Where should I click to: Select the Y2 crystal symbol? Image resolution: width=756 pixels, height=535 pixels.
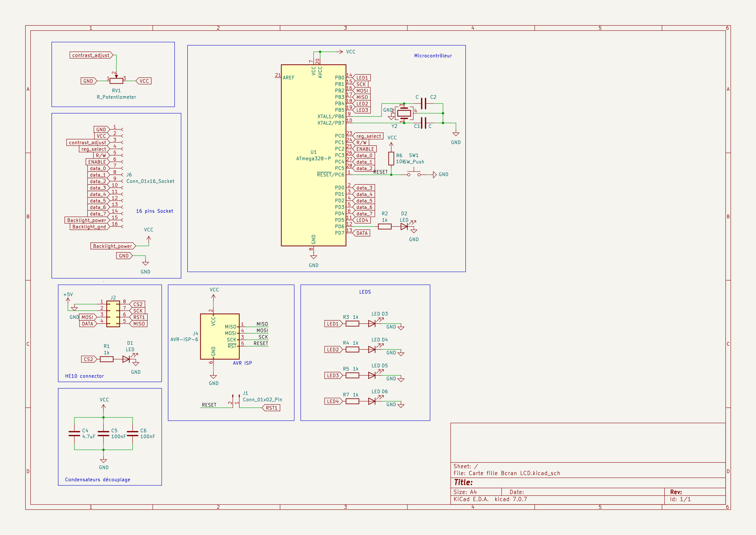tap(404, 114)
